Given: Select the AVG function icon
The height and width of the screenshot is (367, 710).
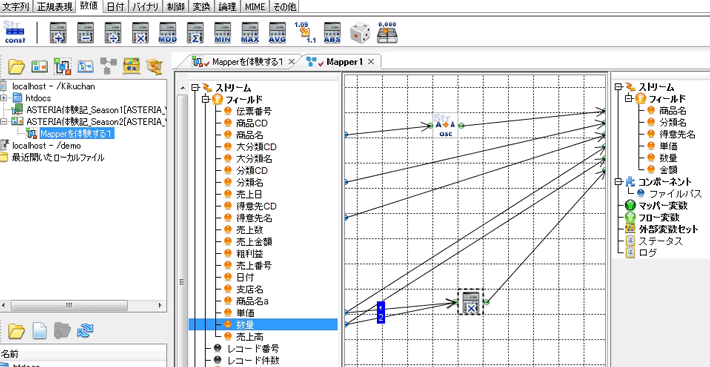Looking at the screenshot, I should click(278, 33).
